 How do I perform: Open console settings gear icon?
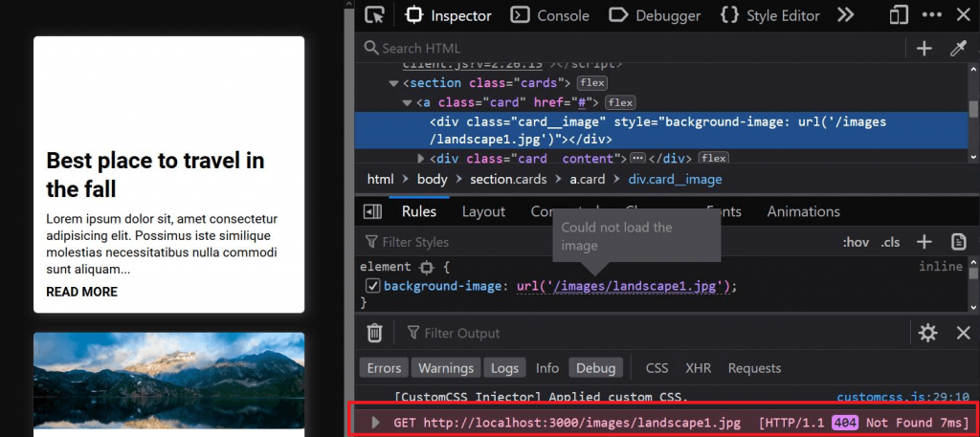[x=927, y=333]
